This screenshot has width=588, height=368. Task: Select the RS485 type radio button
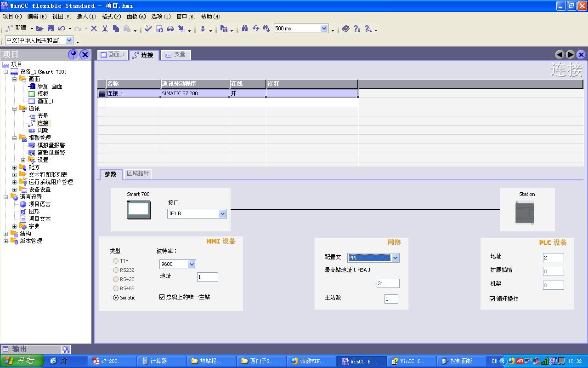click(116, 288)
